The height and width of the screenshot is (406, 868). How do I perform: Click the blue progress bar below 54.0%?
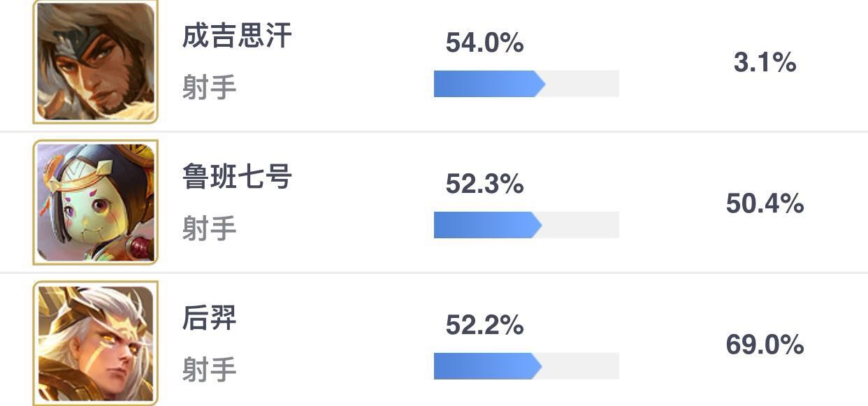pos(489,84)
